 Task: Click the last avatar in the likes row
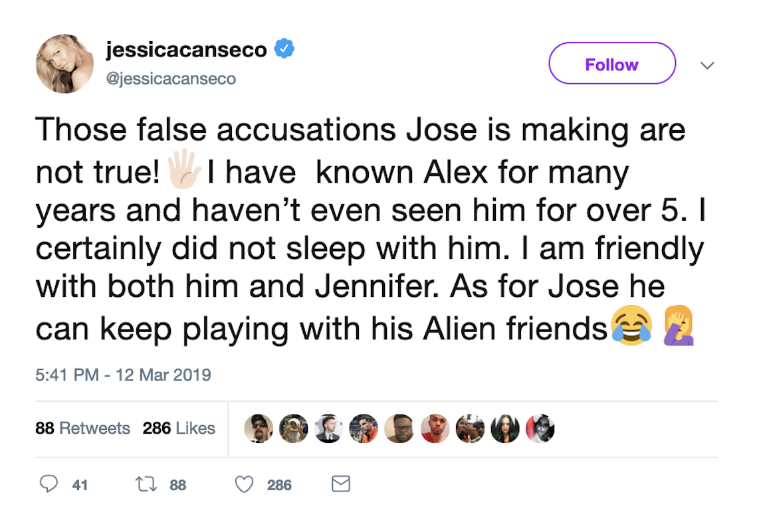tap(540, 428)
